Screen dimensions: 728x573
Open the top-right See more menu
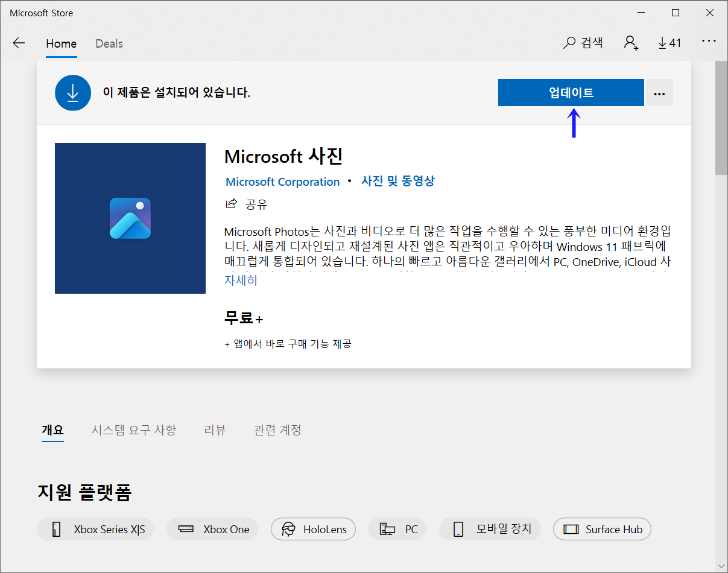(709, 41)
